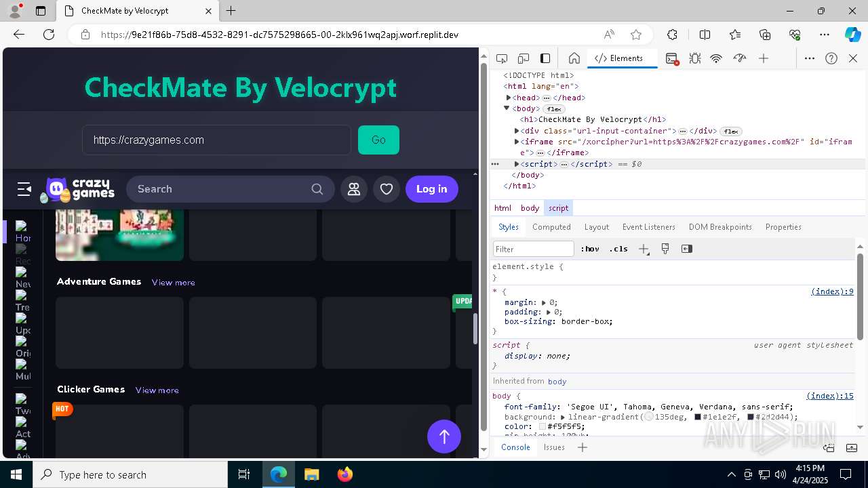Open the crazygames sidebar menu hamburger icon
Screen dimensions: 868x488
point(24,189)
